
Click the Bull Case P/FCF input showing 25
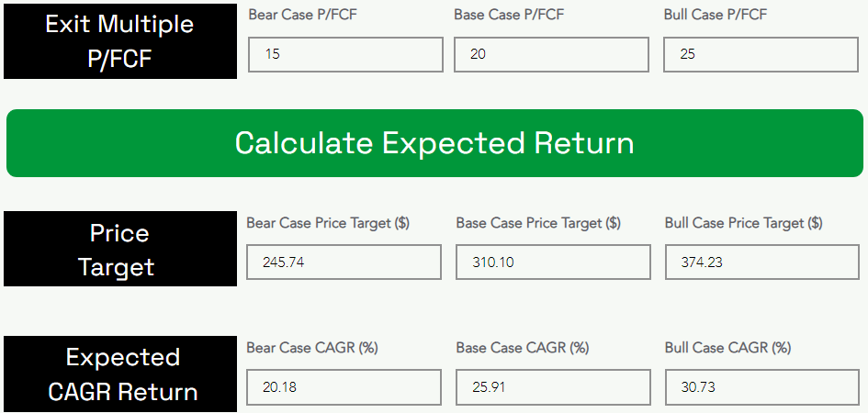pos(761,54)
